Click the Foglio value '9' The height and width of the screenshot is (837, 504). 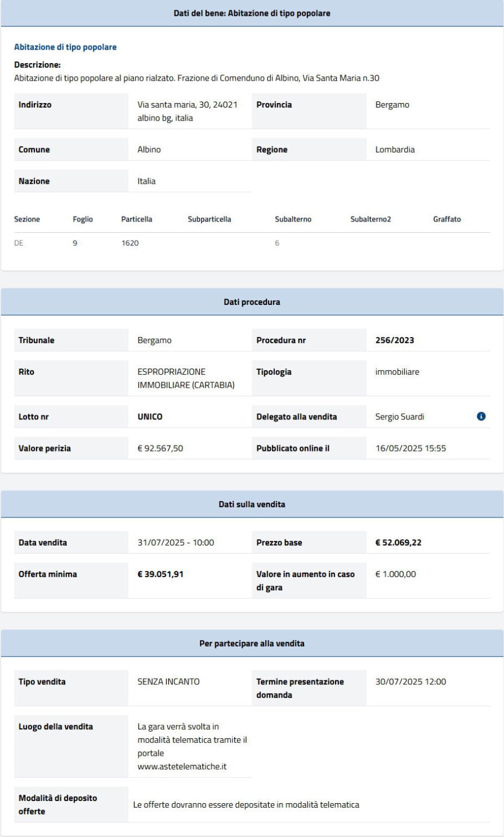pyautogui.click(x=75, y=243)
